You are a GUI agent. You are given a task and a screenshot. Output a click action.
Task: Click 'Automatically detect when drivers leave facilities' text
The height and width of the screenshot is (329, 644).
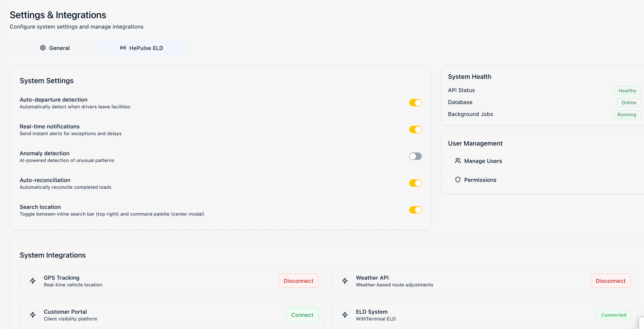tap(75, 107)
